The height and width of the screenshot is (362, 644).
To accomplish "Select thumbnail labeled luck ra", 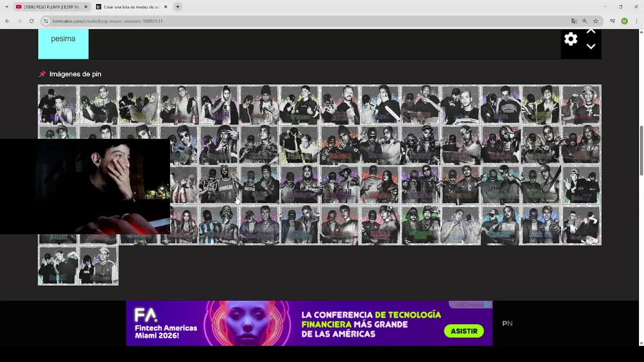I will click(x=541, y=225).
